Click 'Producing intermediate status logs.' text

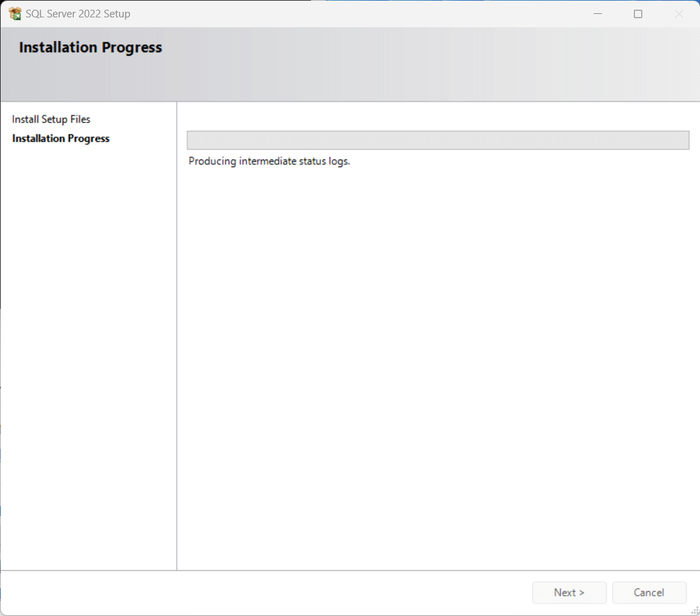coord(269,161)
